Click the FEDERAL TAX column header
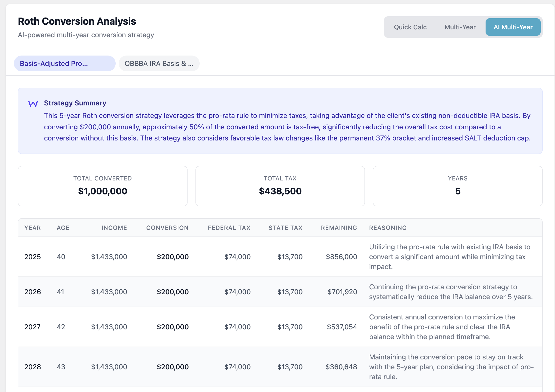Screen dimensions: 555x392 229,228
